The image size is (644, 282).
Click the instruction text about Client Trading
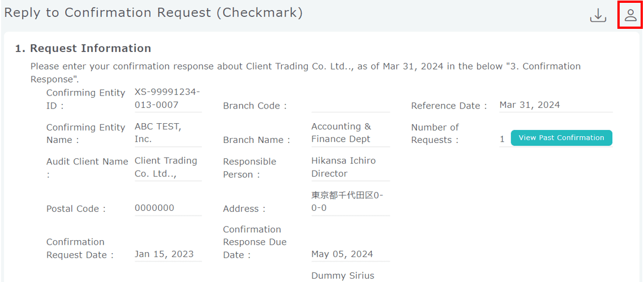[306, 67]
